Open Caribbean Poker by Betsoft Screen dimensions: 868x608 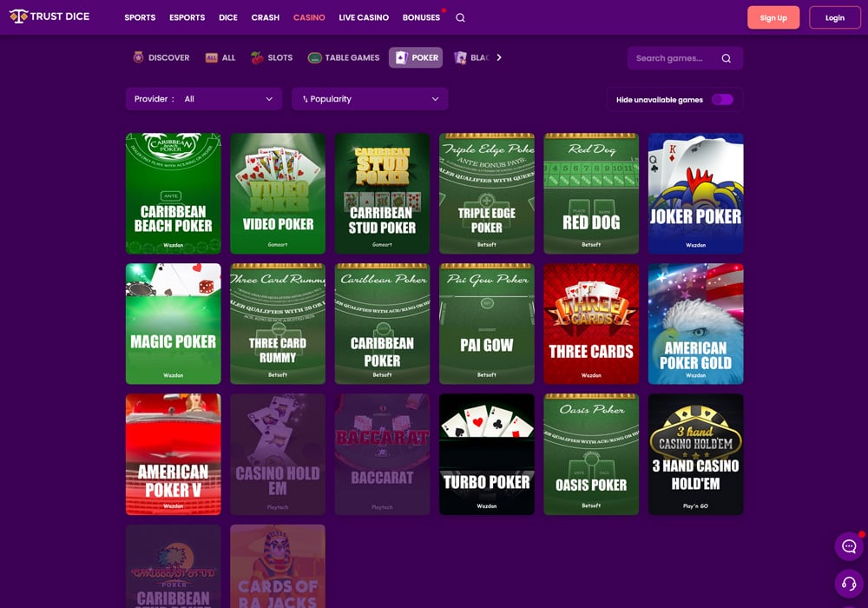click(x=382, y=324)
